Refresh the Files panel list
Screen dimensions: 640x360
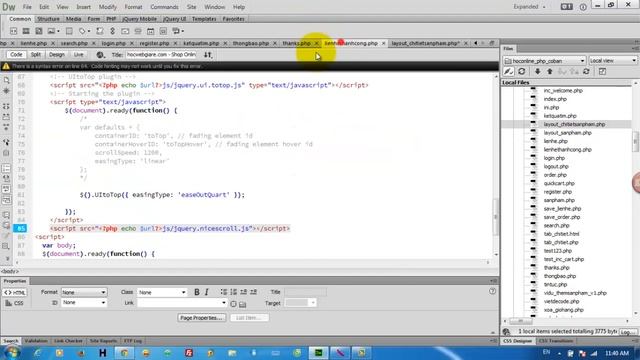[522, 71]
